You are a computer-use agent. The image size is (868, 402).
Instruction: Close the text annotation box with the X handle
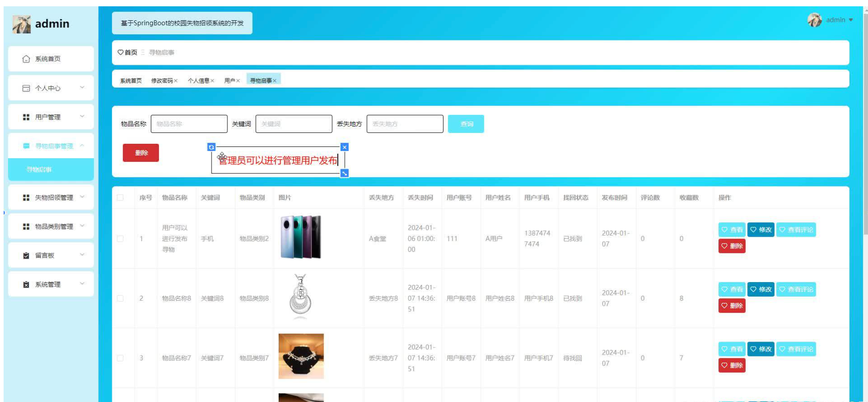pos(344,147)
